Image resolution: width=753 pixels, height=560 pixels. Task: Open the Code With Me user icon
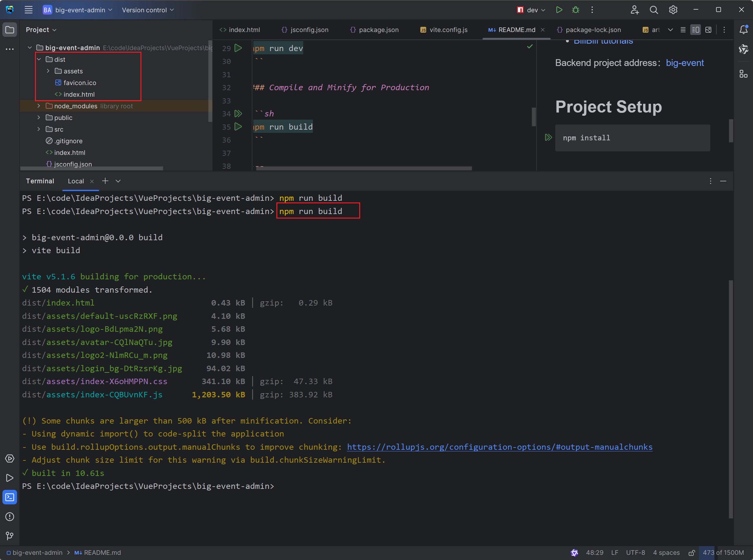click(x=634, y=10)
